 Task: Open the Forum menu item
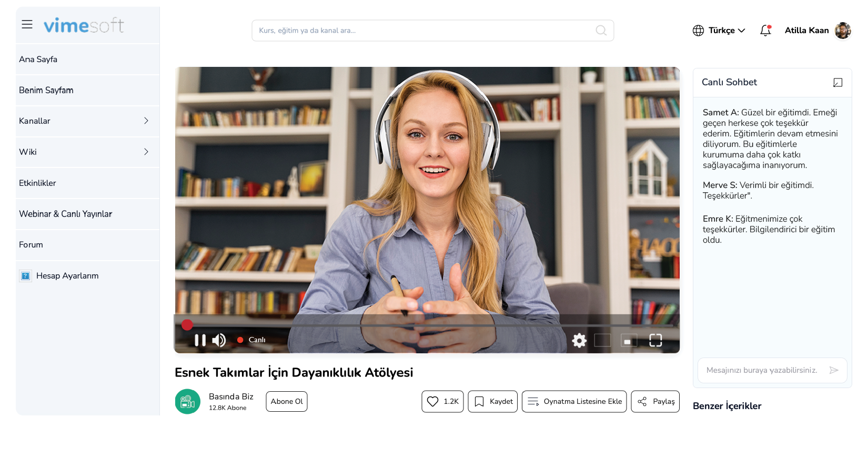click(x=88, y=244)
